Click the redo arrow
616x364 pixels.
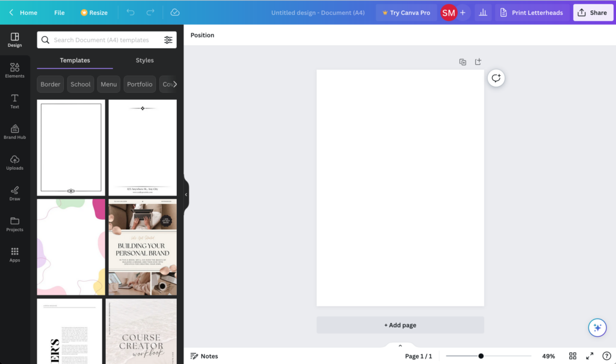pyautogui.click(x=150, y=13)
